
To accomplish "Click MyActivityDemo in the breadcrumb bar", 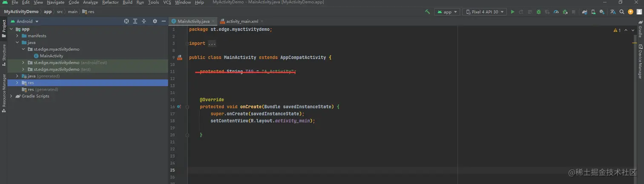I will [x=21, y=12].
